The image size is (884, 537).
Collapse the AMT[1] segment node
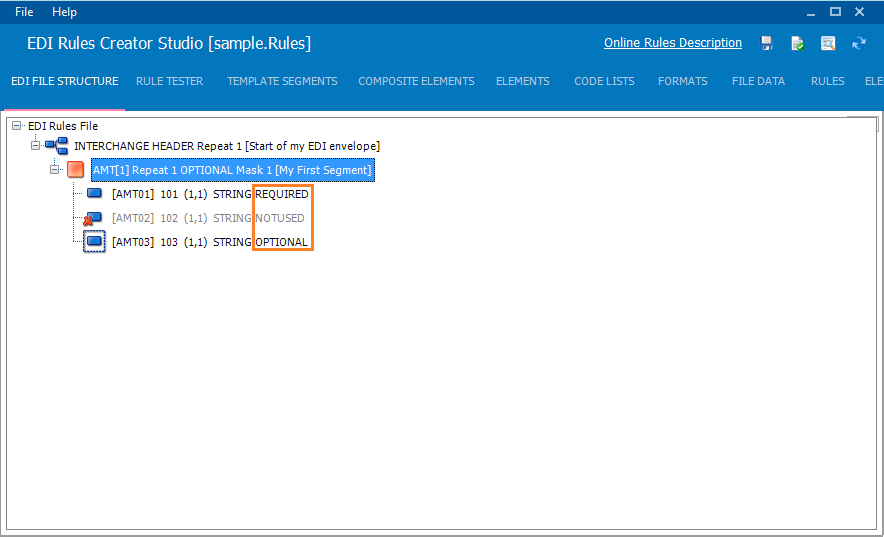(54, 169)
